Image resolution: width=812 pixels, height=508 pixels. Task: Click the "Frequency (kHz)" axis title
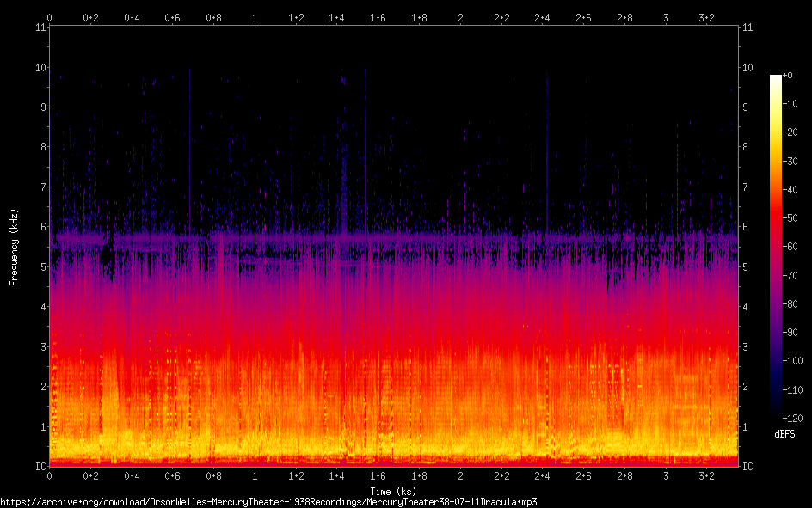tap(14, 248)
